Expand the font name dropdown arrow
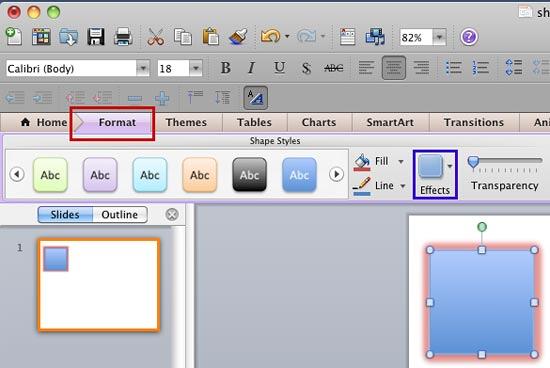 click(x=143, y=68)
